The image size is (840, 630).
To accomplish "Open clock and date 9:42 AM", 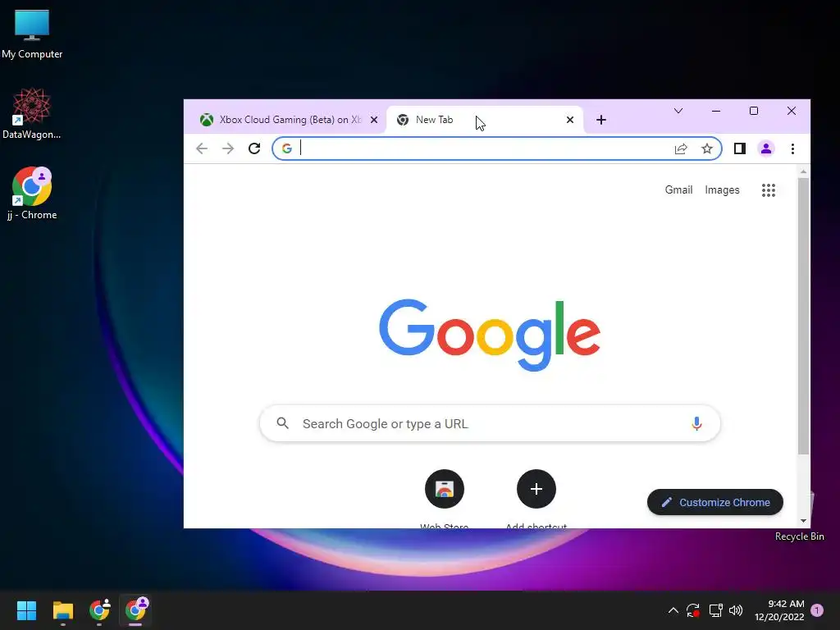I will pos(779,610).
